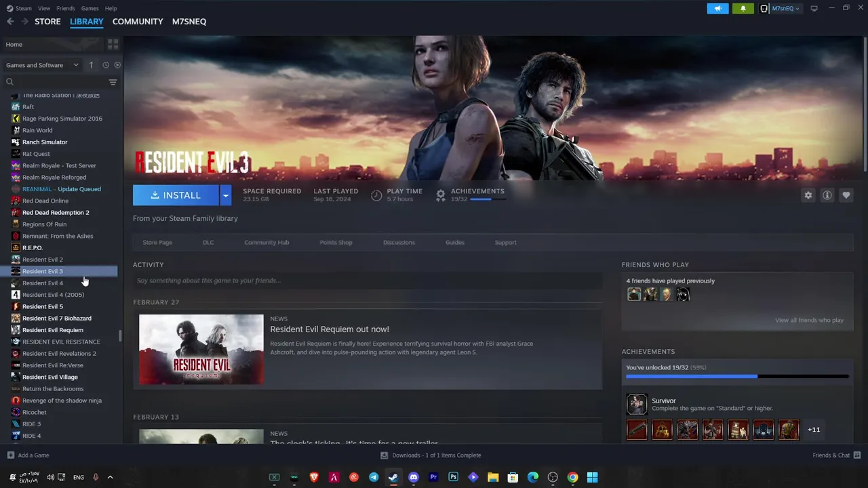This screenshot has width=868, height=488.
Task: Switch to the collections grid view icon
Action: [113, 44]
